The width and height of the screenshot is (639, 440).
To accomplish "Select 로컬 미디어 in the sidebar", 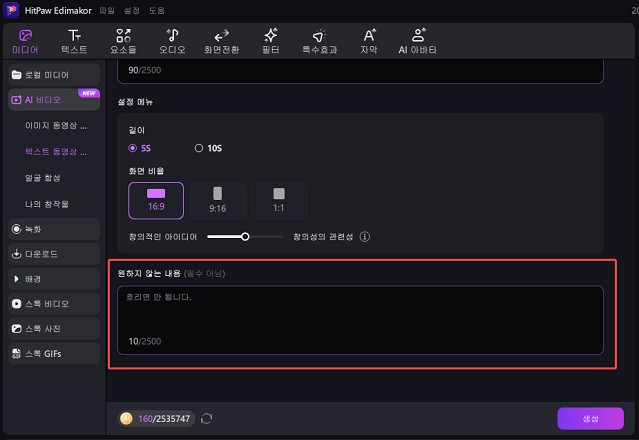I will pyautogui.click(x=54, y=75).
